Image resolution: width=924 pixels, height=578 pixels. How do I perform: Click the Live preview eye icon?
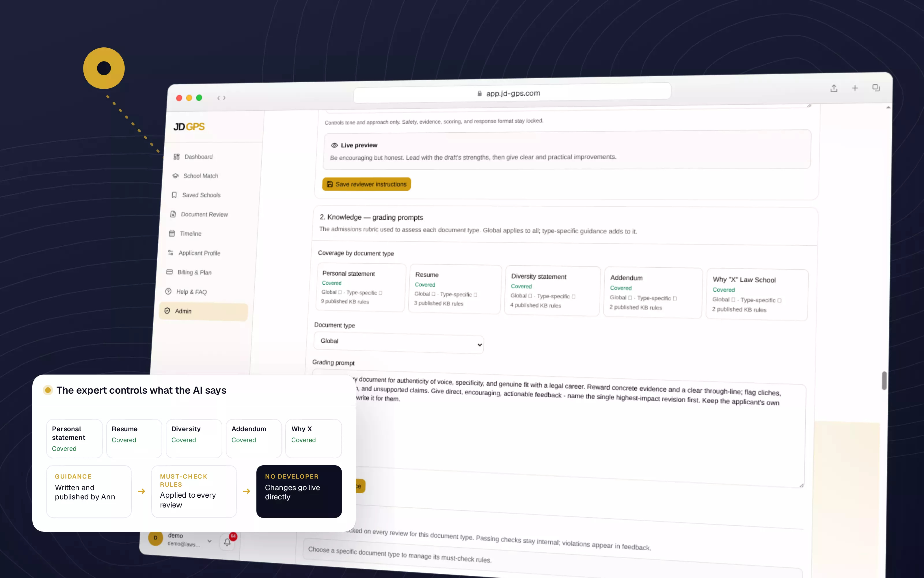click(x=334, y=145)
